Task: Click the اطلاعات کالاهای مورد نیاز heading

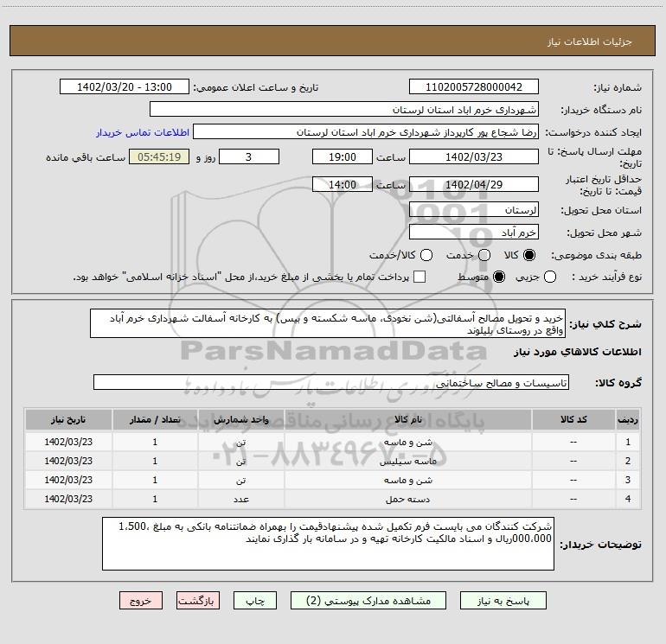Action: pyautogui.click(x=577, y=352)
